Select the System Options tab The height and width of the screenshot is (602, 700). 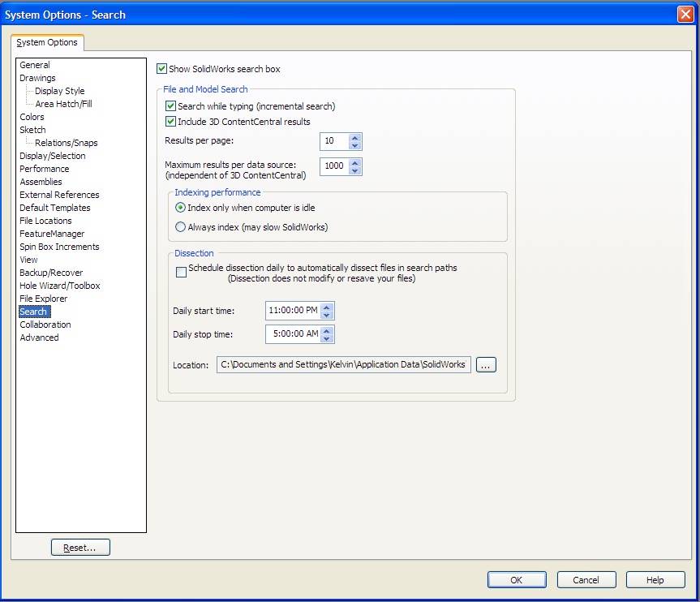tap(47, 42)
